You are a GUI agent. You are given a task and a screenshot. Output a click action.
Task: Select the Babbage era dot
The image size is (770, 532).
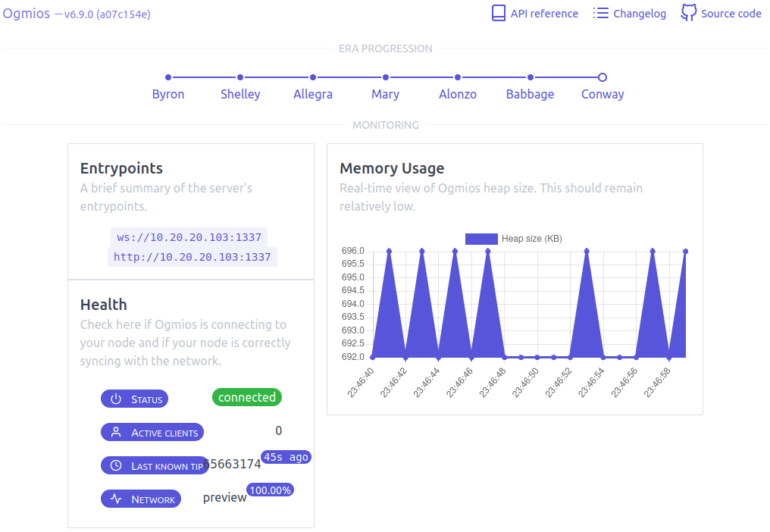531,77
